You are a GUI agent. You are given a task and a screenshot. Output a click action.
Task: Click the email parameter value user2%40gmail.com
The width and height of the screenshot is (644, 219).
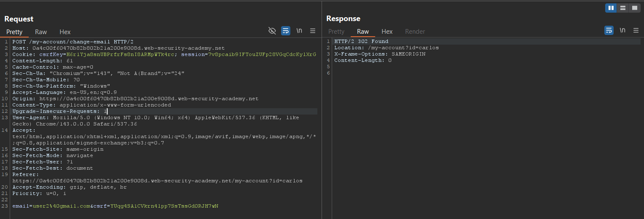[x=62, y=206]
